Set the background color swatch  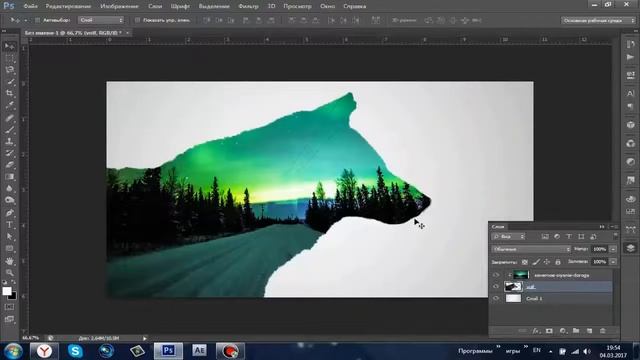pyautogui.click(x=13, y=296)
